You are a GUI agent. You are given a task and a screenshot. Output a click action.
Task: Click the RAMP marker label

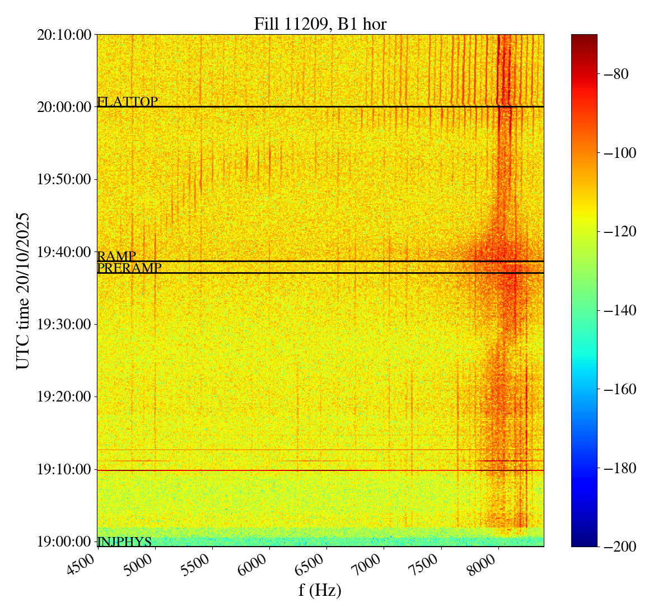pos(116,256)
